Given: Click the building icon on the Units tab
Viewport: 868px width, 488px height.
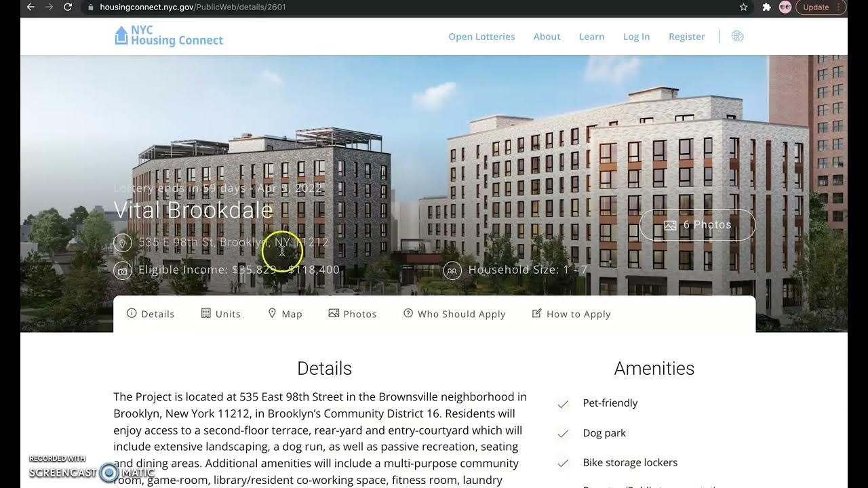Looking at the screenshot, I should point(206,313).
